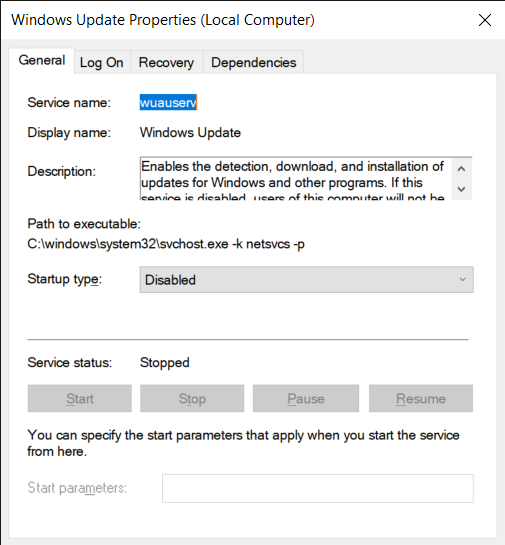Image resolution: width=505 pixels, height=545 pixels.
Task: Click the Start parameters label
Action: click(77, 488)
